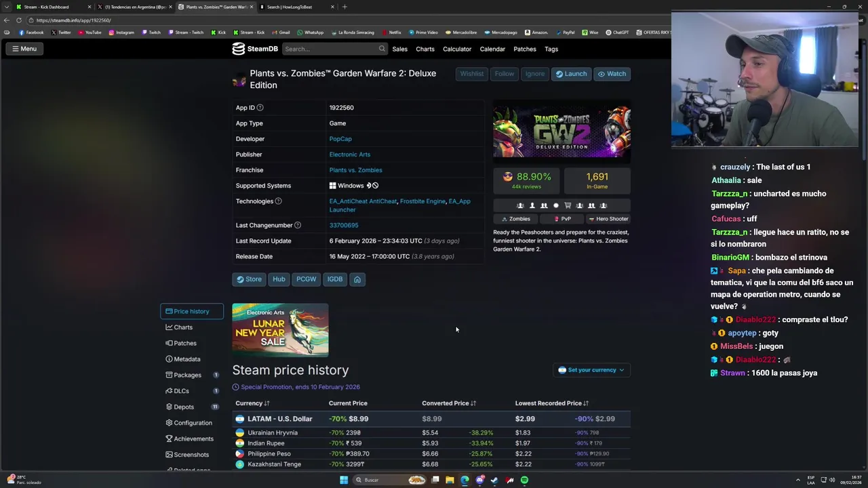The height and width of the screenshot is (488, 868).
Task: Open the PopCap developer link
Action: [340, 139]
